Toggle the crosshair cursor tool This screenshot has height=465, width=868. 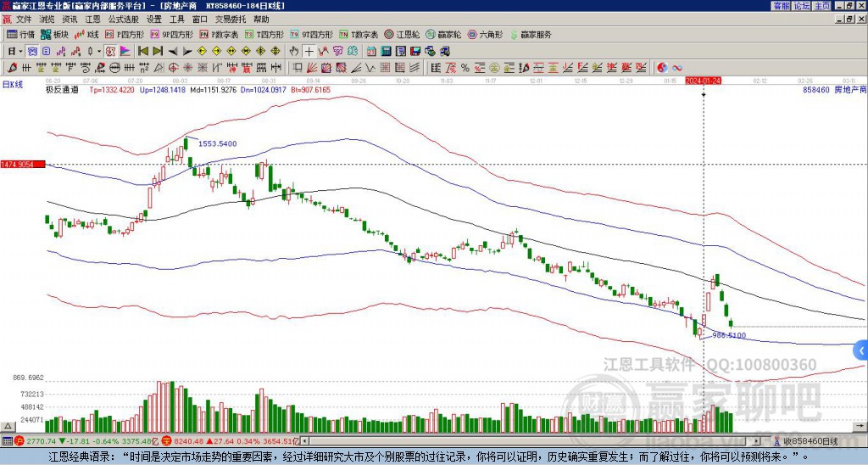[x=309, y=52]
